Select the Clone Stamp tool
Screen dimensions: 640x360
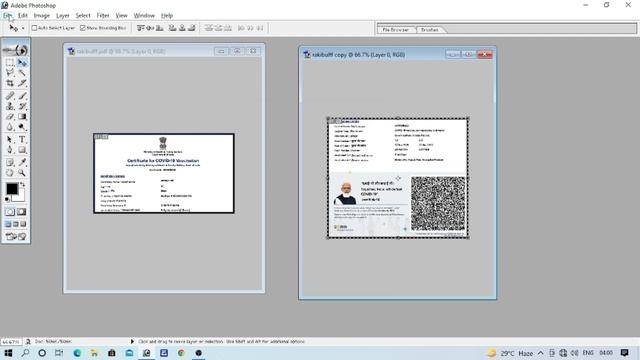tap(10, 106)
